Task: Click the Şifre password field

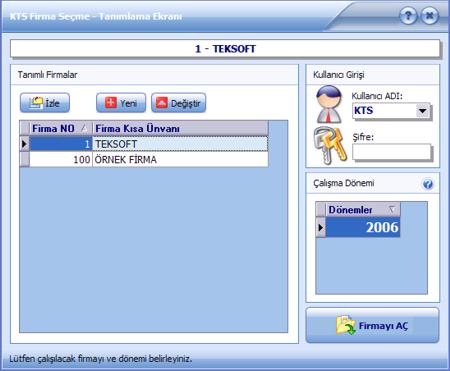Action: [392, 153]
